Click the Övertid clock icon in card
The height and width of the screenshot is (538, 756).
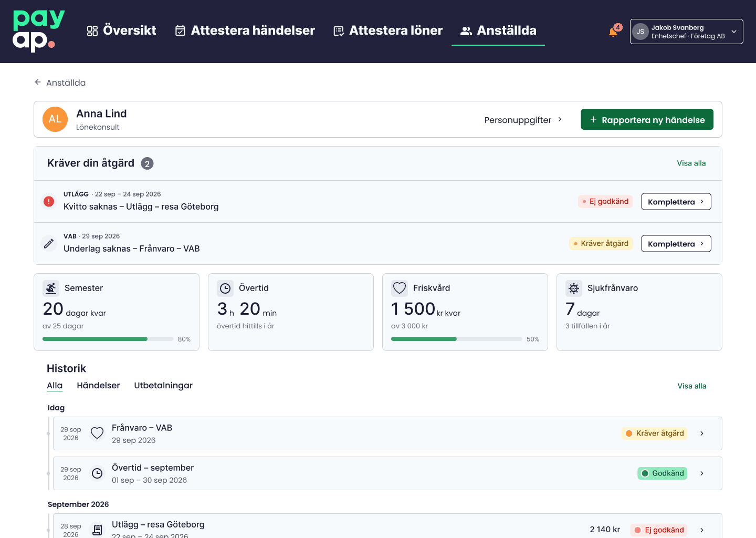225,288
